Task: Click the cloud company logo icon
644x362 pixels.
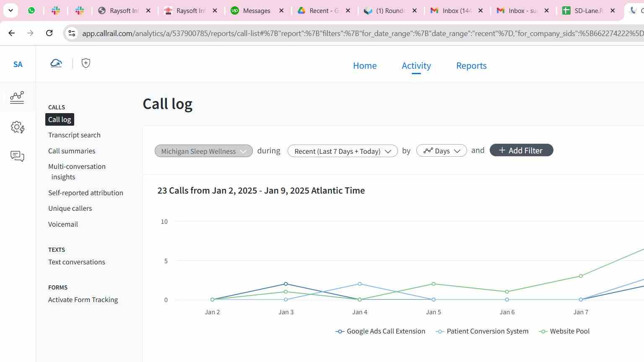Action: pos(56,64)
